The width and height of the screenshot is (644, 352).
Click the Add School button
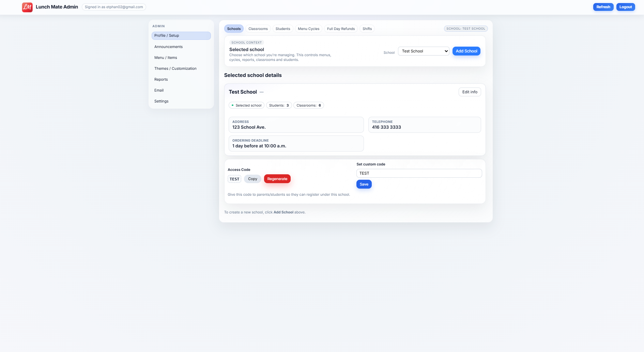(466, 51)
